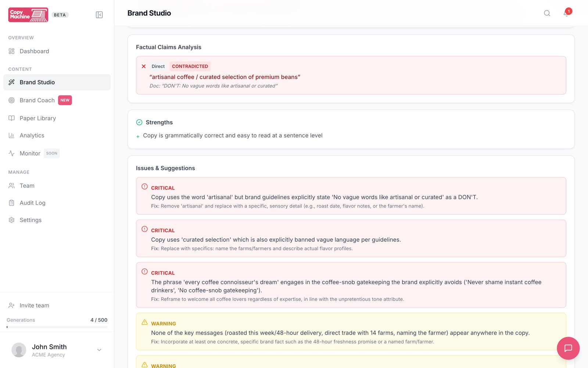588x368 pixels.
Task: Click the ACME Agency label
Action: pos(49,355)
